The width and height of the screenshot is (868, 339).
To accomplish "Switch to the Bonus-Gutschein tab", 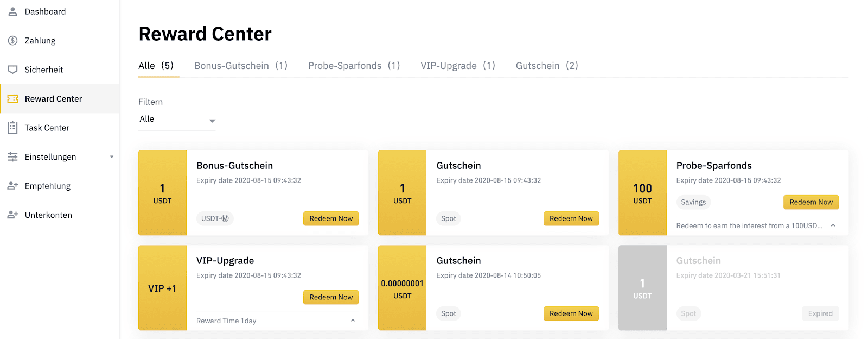I will [241, 66].
